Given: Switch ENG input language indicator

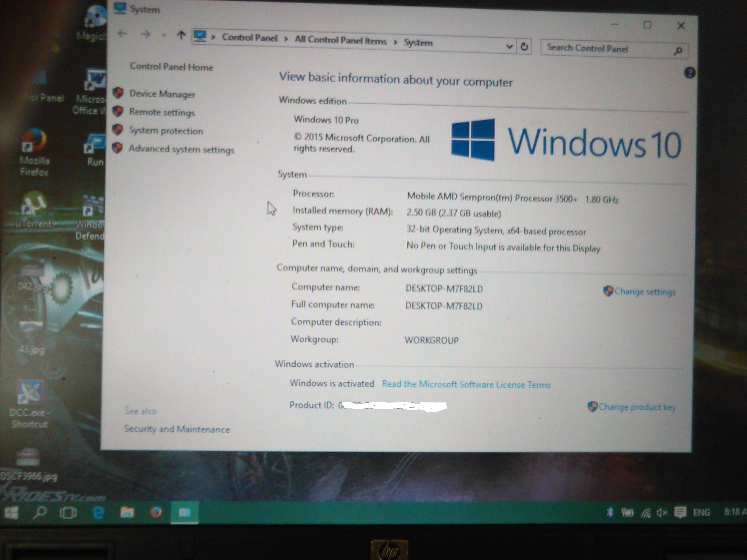Looking at the screenshot, I should 701,512.
